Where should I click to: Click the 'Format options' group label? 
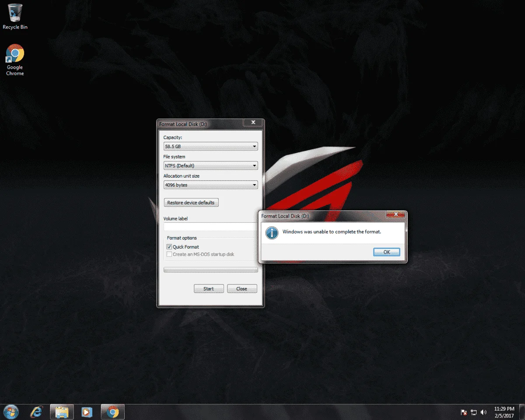(x=182, y=238)
